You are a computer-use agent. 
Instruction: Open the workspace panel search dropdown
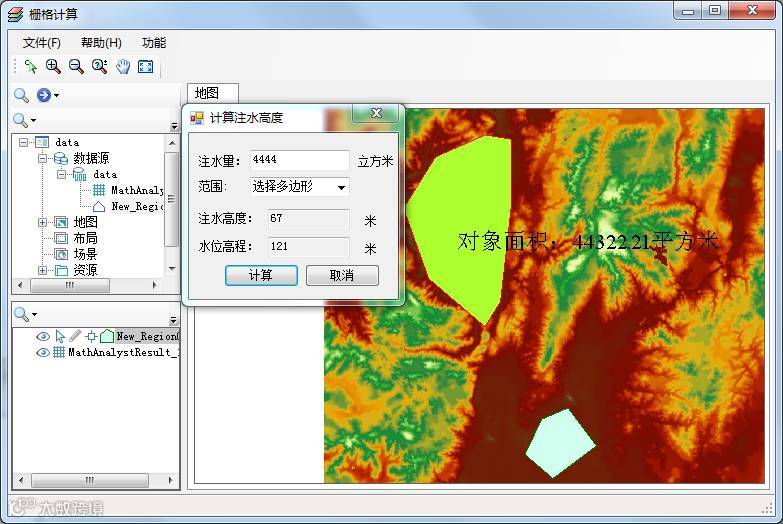click(33, 120)
